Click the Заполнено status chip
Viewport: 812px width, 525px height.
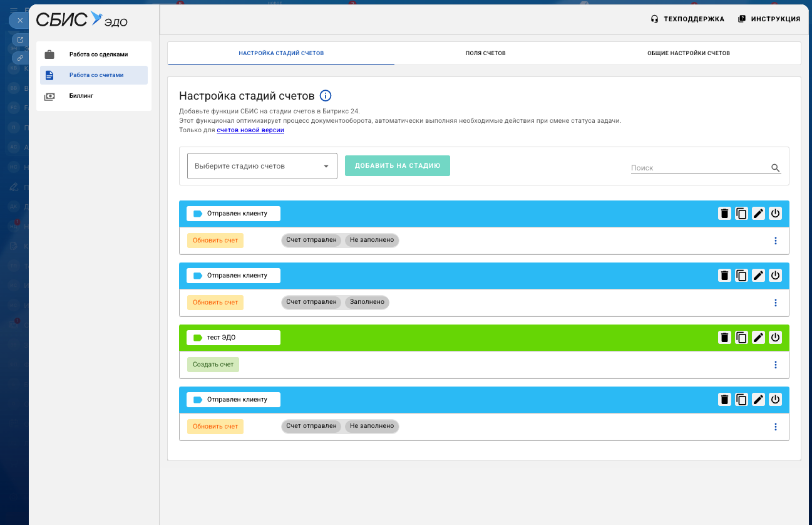pos(367,302)
